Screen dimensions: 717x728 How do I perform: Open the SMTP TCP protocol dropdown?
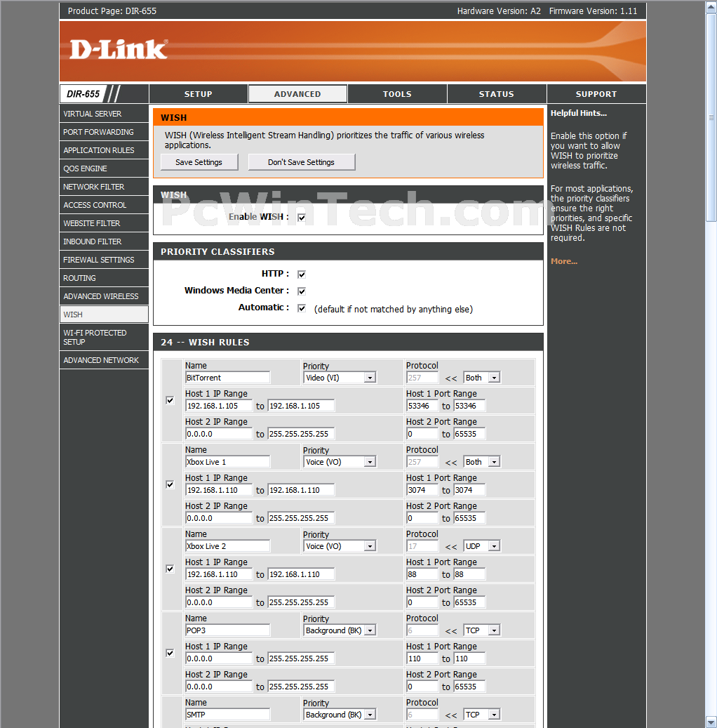point(482,715)
